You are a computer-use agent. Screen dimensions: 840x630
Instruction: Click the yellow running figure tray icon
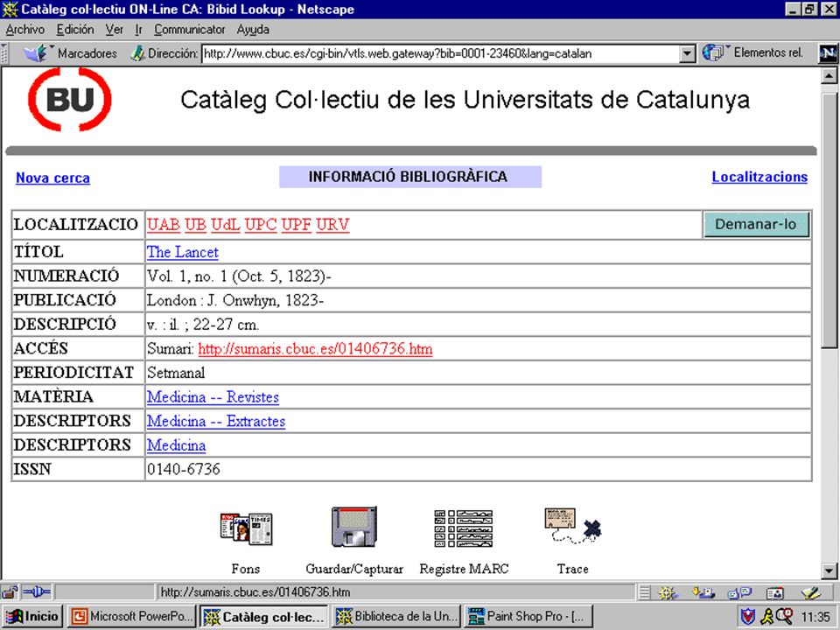[767, 616]
